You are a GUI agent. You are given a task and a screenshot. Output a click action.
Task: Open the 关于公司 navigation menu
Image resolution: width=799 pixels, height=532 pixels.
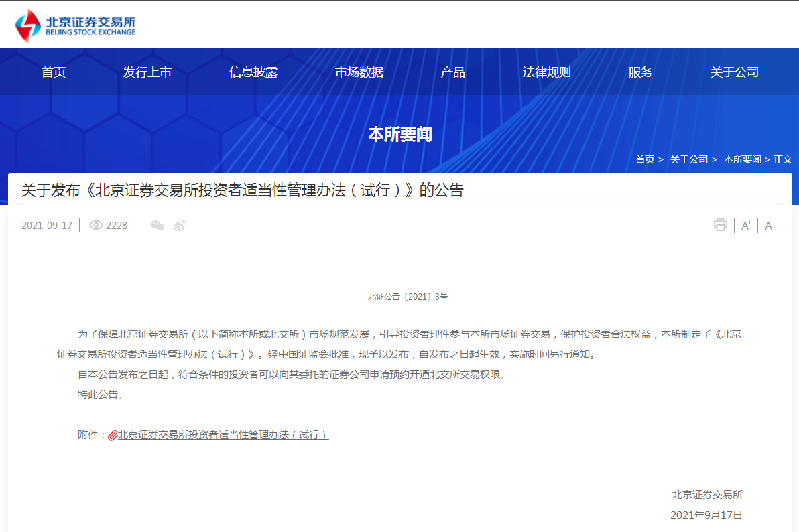click(x=734, y=72)
